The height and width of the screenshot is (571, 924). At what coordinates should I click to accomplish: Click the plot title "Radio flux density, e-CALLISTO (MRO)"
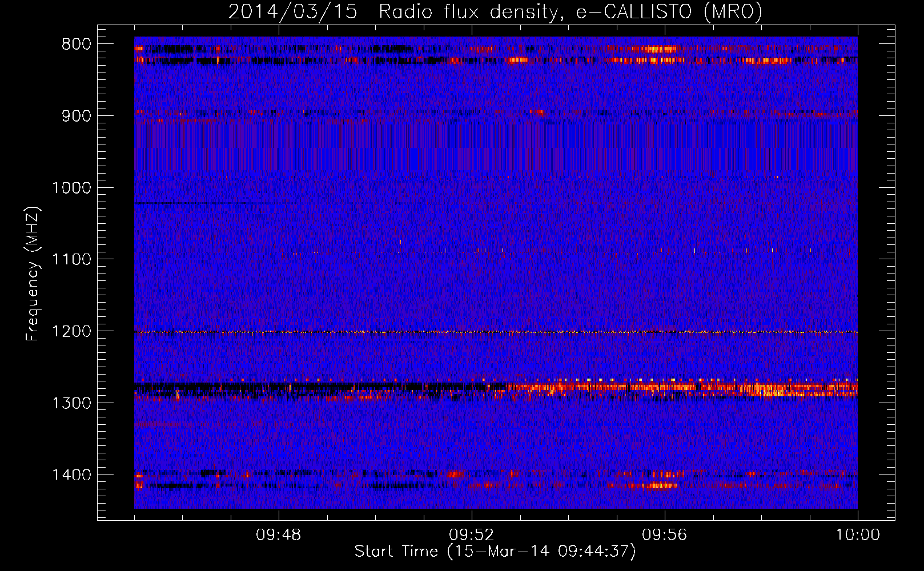pyautogui.click(x=570, y=11)
